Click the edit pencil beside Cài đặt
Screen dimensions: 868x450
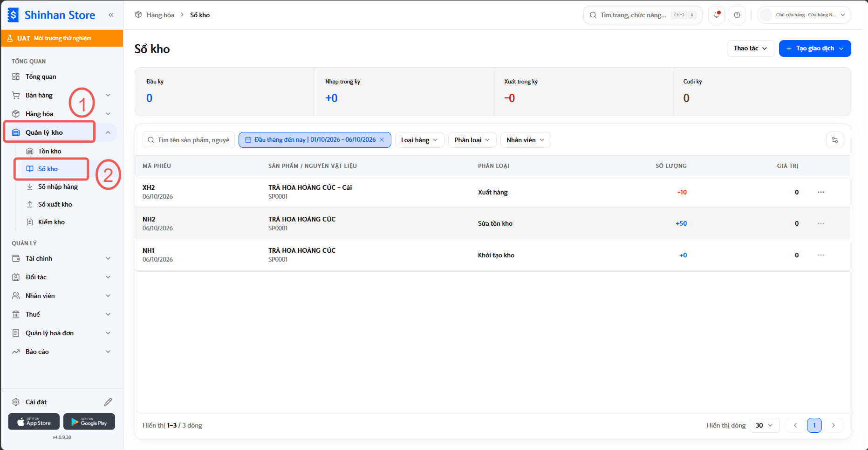click(108, 402)
